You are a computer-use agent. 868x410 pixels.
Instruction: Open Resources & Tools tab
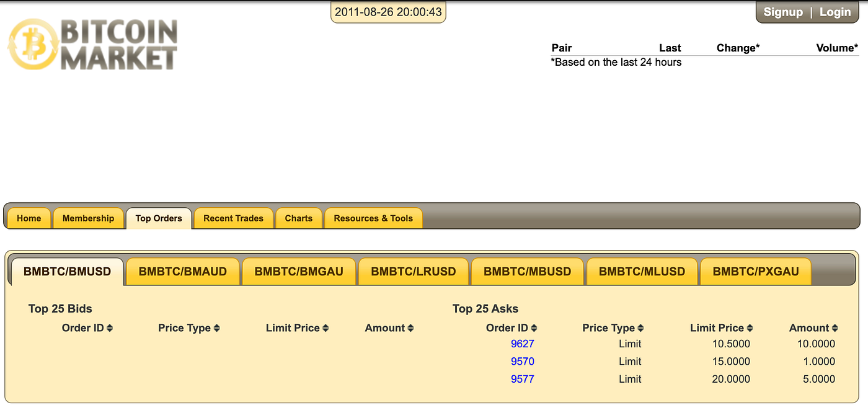point(373,218)
